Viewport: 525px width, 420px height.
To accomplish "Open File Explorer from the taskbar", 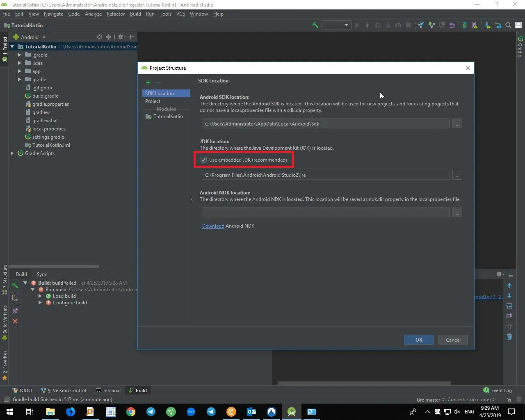I will tap(50, 412).
